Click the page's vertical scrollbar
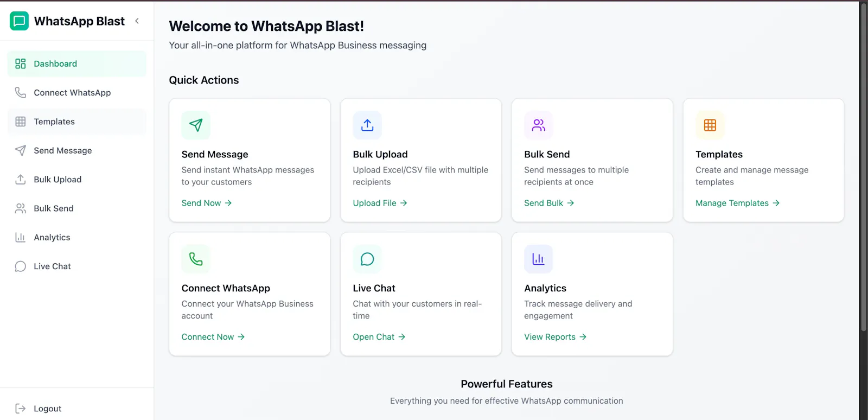 pos(864,167)
